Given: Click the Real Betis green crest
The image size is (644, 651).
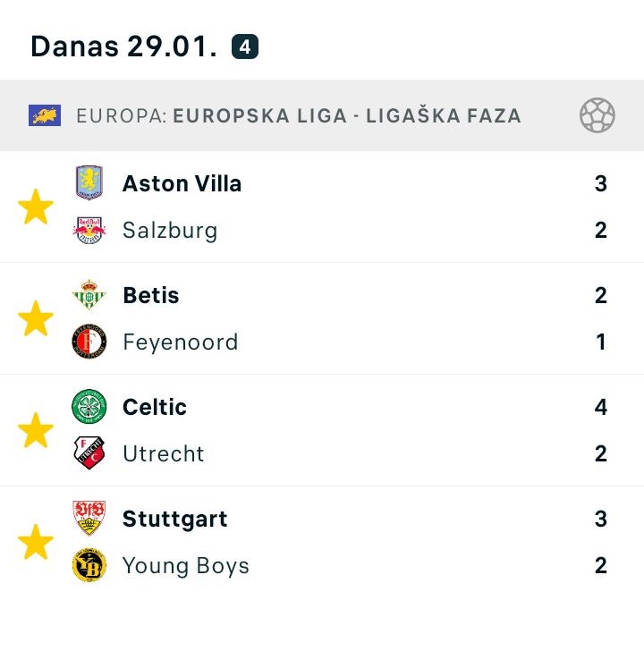Looking at the screenshot, I should coord(89,295).
